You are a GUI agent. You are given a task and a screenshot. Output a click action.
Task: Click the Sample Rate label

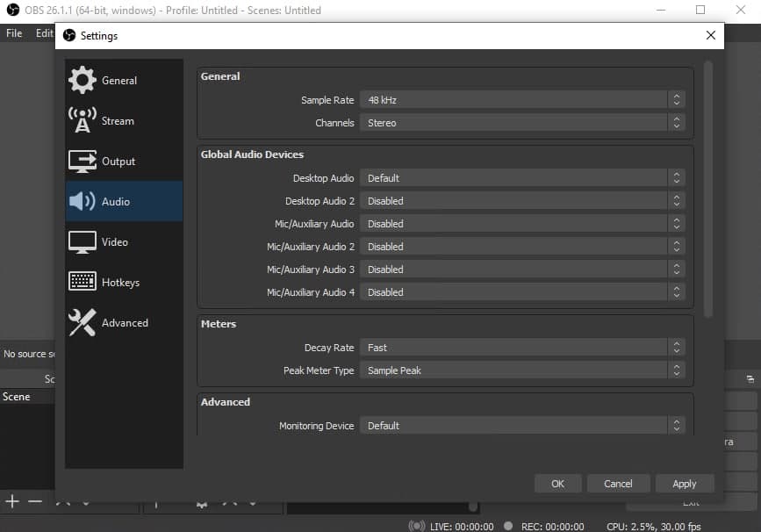pos(327,100)
